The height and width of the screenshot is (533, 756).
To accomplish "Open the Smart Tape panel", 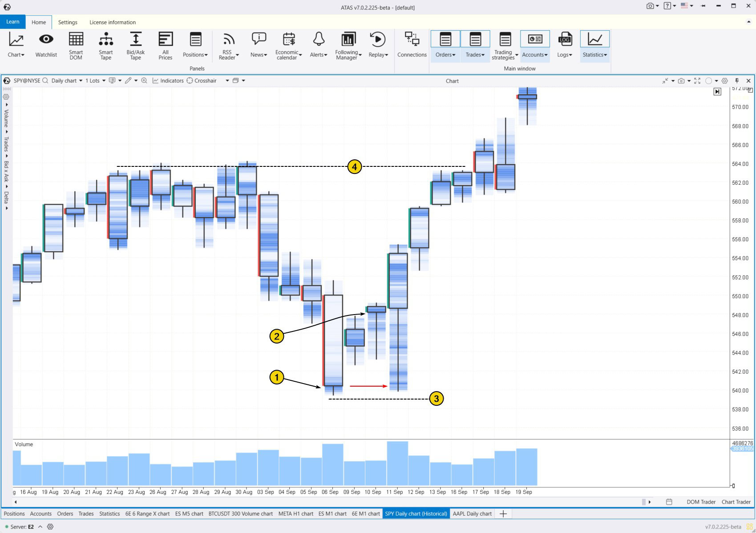I will coord(105,44).
